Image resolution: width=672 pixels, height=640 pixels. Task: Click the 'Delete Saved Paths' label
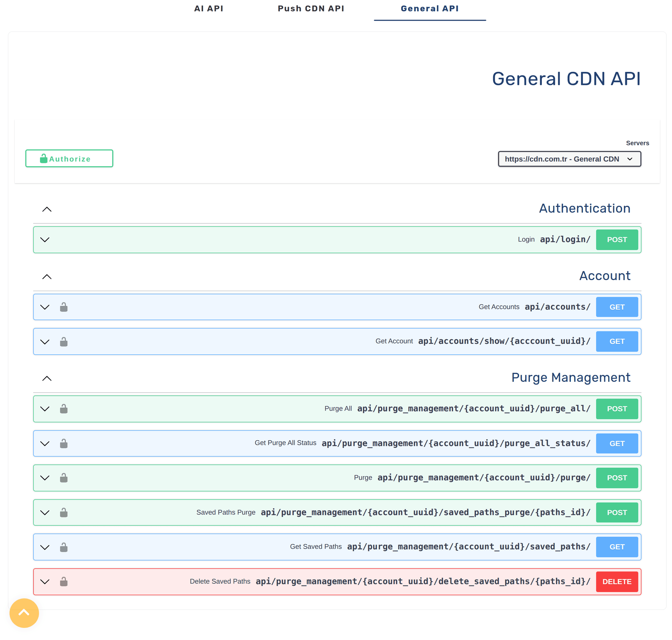220,581
